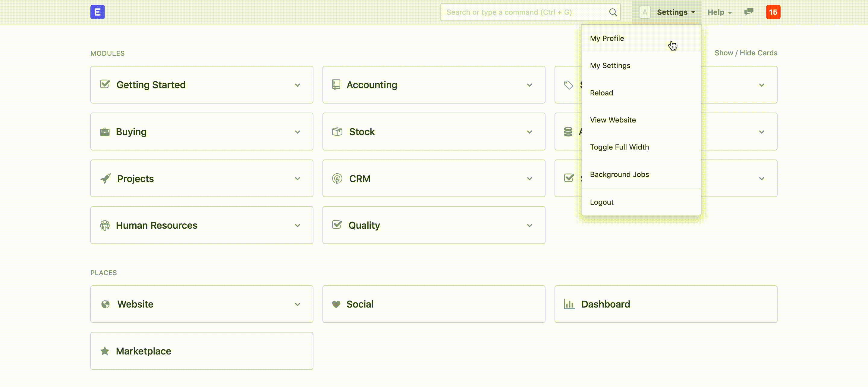This screenshot has width=868, height=387.
Task: Expand the Stock module dropdown
Action: pos(529,132)
